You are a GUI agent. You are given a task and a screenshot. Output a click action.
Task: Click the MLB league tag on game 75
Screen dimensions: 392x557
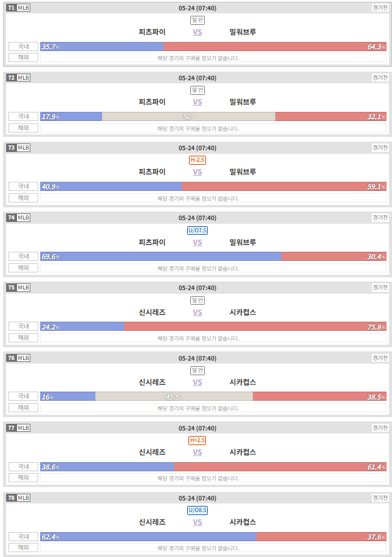pyautogui.click(x=24, y=288)
